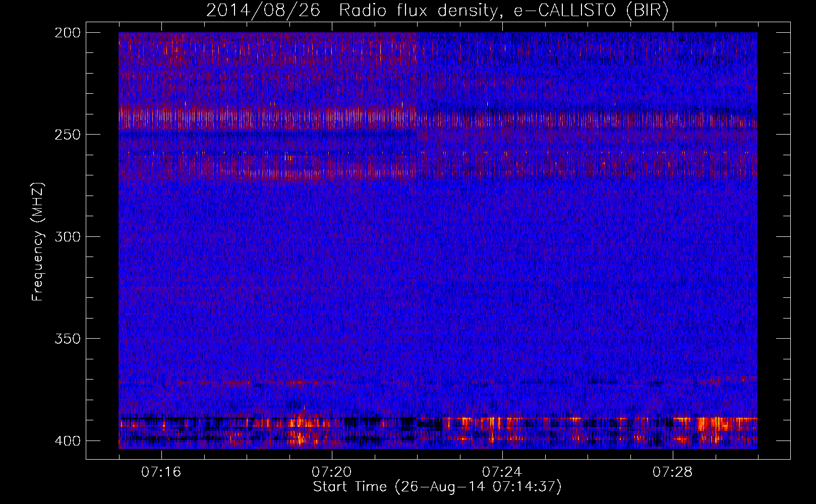816x504 pixels.
Task: Click the 07:28 time tick label
Action: click(x=672, y=472)
